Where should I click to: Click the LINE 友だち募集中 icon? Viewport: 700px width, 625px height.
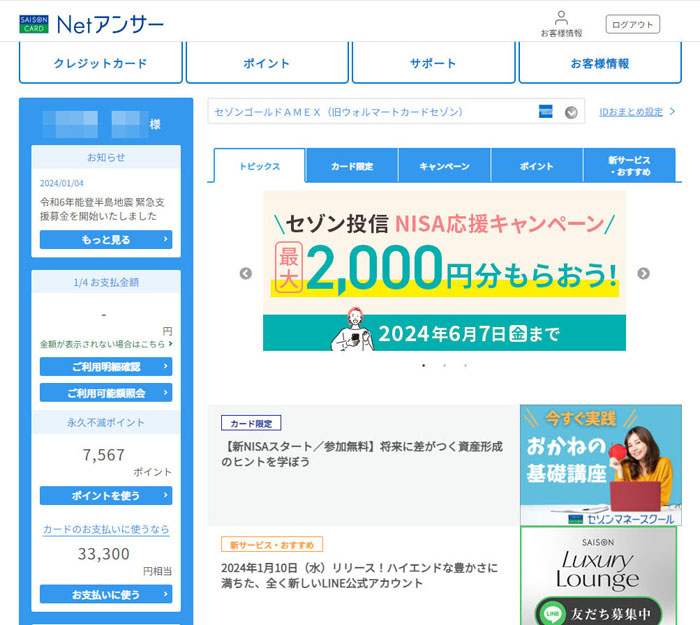pos(551,611)
